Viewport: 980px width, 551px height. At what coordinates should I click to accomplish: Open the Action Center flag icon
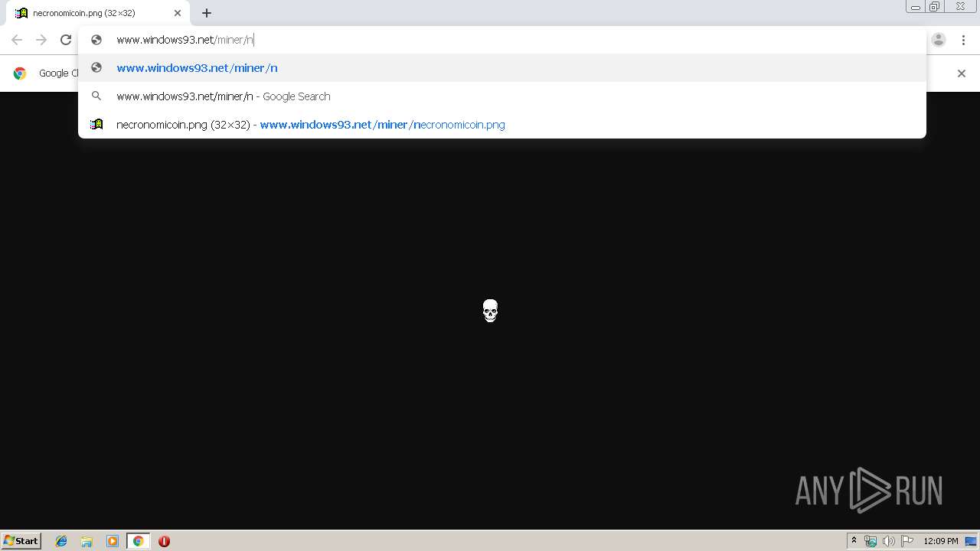click(x=907, y=541)
